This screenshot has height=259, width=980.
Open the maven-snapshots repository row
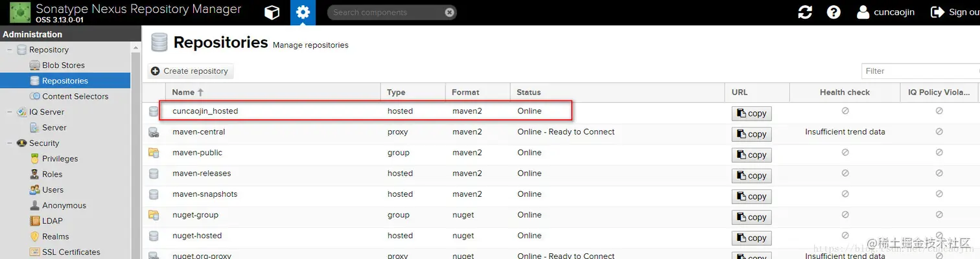click(561, 194)
